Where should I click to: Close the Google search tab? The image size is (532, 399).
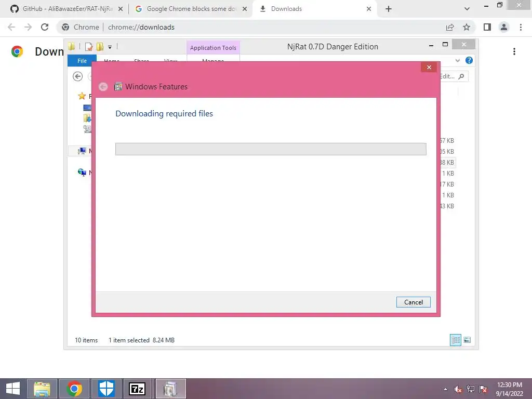[x=245, y=9]
